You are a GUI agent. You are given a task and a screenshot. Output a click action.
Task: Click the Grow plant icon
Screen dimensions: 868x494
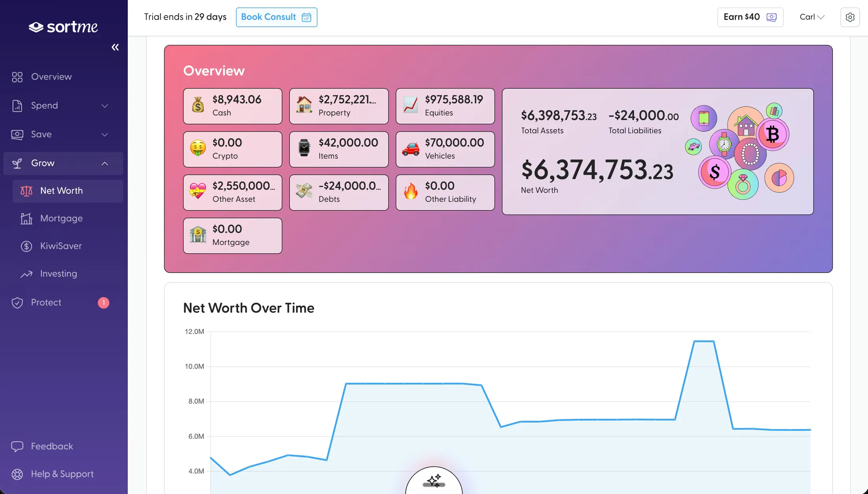pyautogui.click(x=17, y=163)
